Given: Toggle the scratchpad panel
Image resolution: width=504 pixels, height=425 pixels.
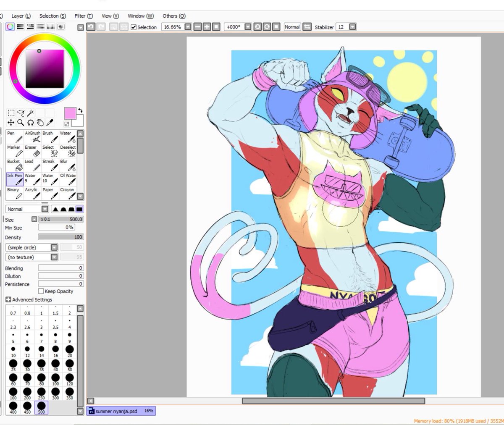Looking at the screenshot, I should tap(61, 27).
